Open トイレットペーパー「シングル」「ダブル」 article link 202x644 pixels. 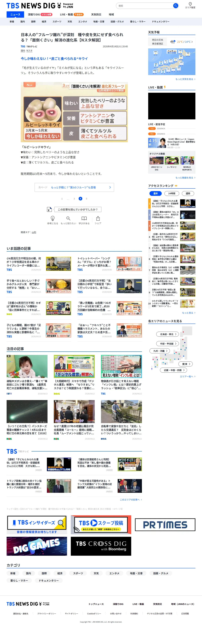click(x=94, y=262)
